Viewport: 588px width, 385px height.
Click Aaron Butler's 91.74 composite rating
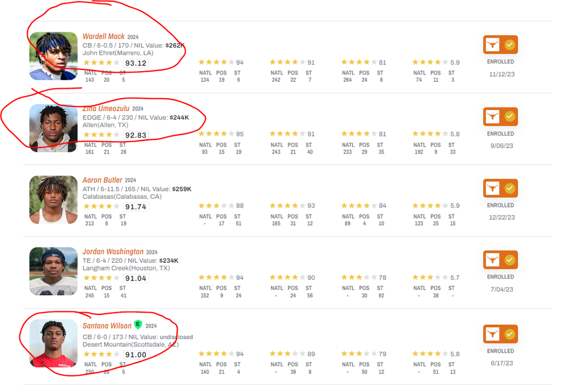point(136,207)
